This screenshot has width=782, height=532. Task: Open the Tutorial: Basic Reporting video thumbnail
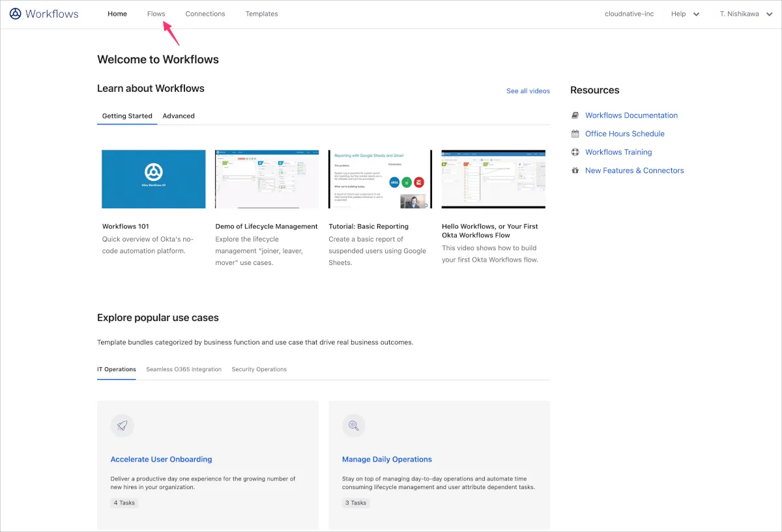pos(380,179)
